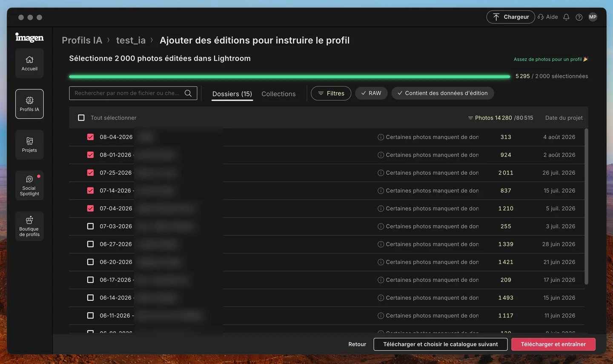This screenshot has height=364, width=613.
Task: Open Boutique de profils
Action: tap(29, 226)
